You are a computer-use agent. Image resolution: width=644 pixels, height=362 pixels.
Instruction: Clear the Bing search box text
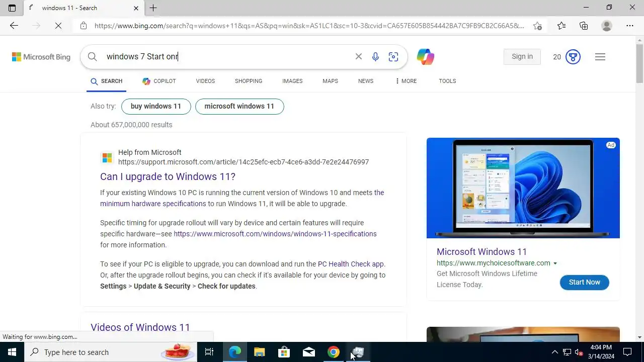click(359, 57)
